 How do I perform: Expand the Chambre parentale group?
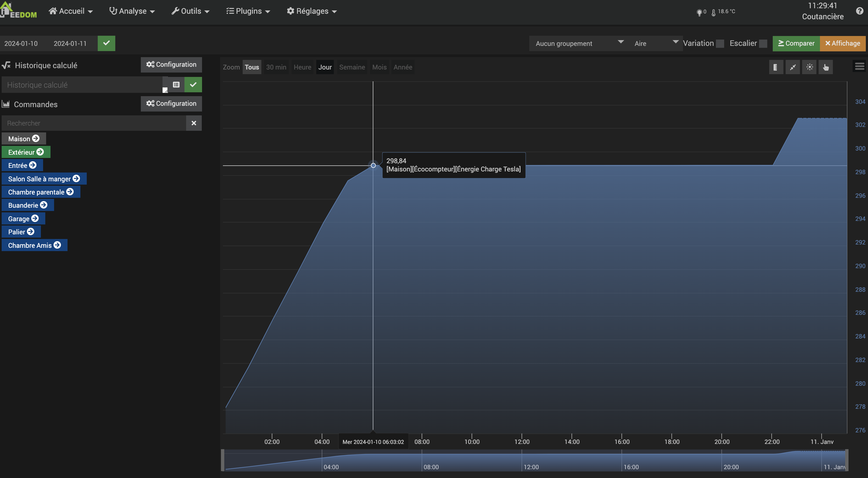pyautogui.click(x=41, y=192)
